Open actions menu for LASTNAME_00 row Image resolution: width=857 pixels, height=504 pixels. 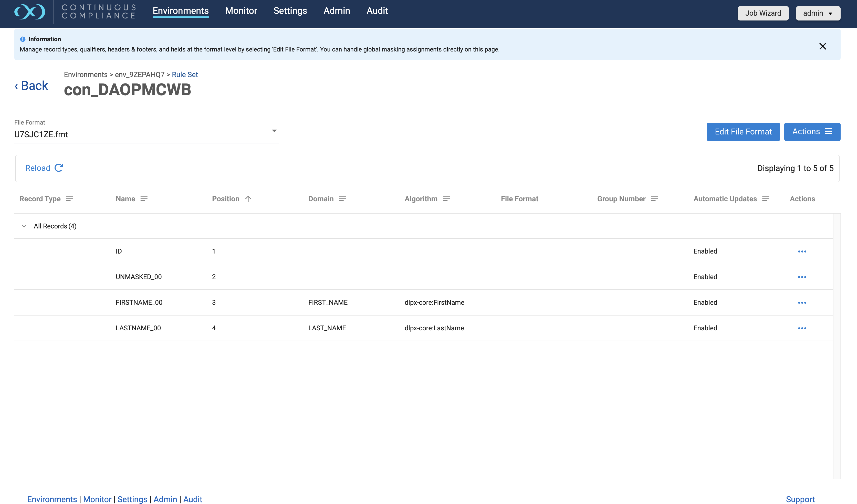[x=802, y=329]
